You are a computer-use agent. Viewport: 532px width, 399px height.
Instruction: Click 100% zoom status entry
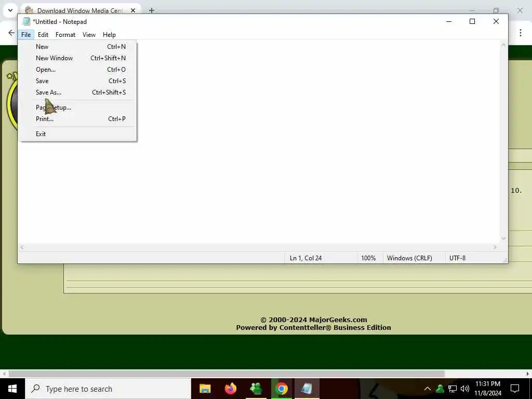click(x=368, y=258)
